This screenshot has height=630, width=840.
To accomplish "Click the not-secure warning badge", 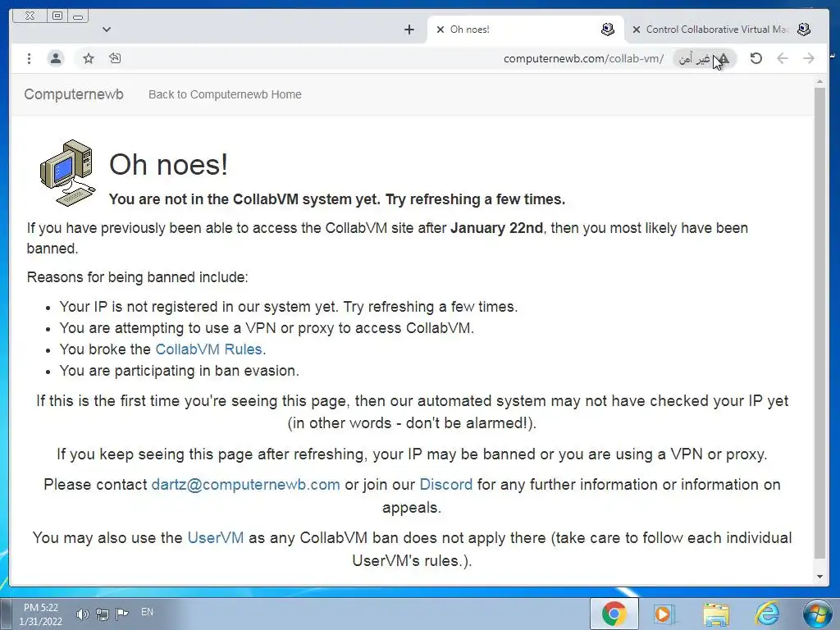I will coord(703,58).
